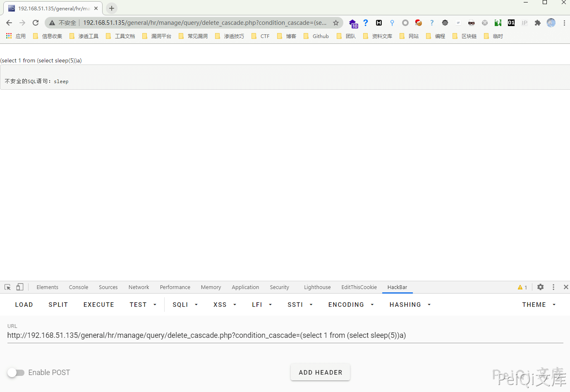The height and width of the screenshot is (392, 570).
Task: Click the LOAD button in HackBar
Action: [x=24, y=305]
